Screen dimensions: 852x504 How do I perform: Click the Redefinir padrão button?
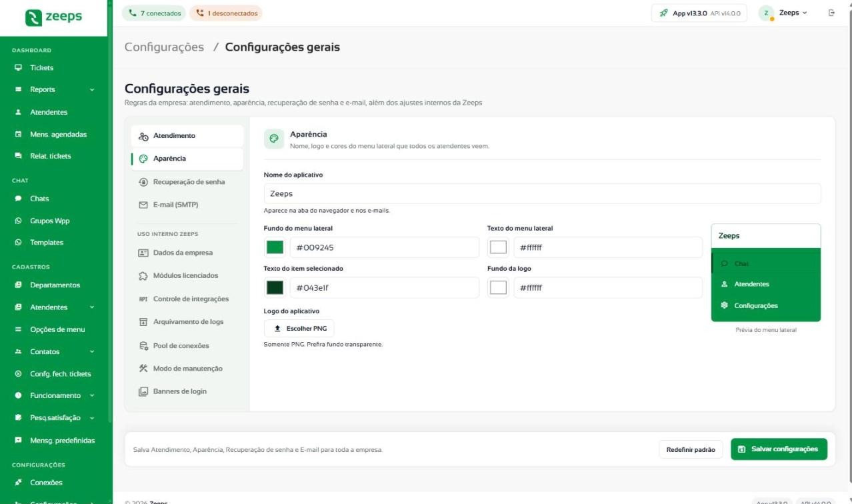point(691,450)
